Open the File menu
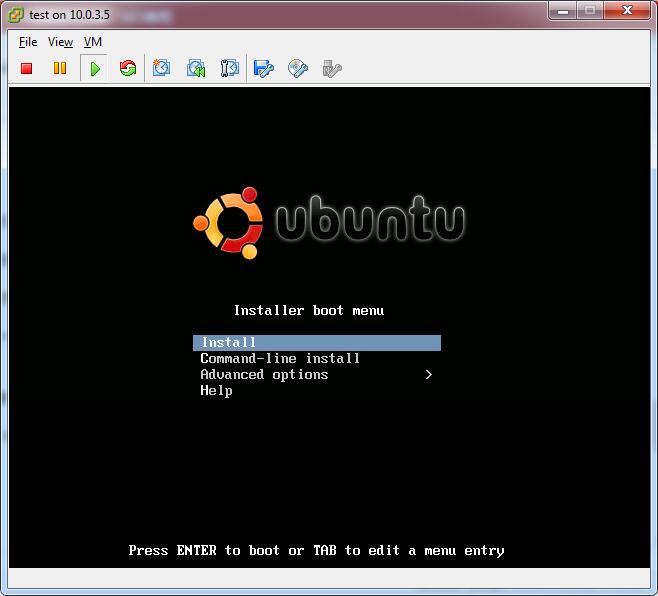Image resolution: width=658 pixels, height=596 pixels. pyautogui.click(x=27, y=42)
